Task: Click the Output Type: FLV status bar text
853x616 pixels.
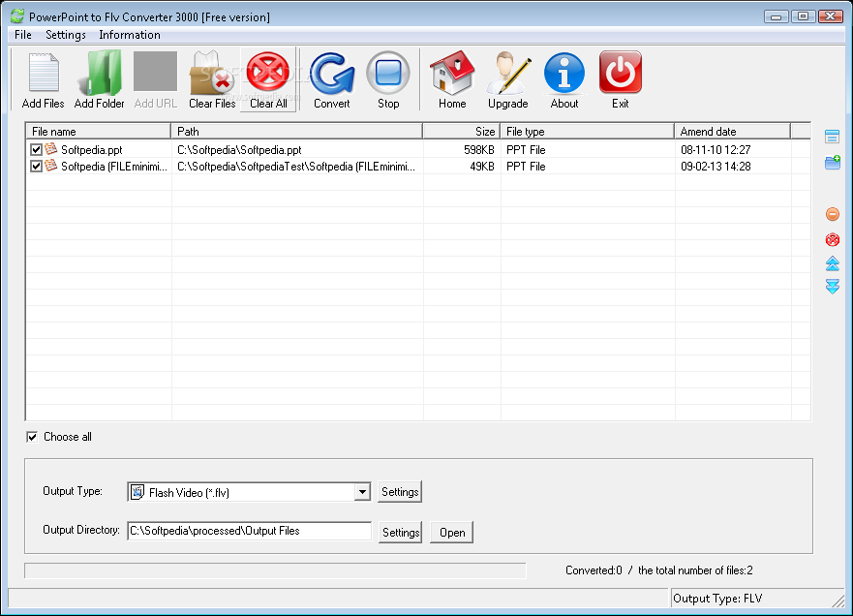Action: point(717,599)
